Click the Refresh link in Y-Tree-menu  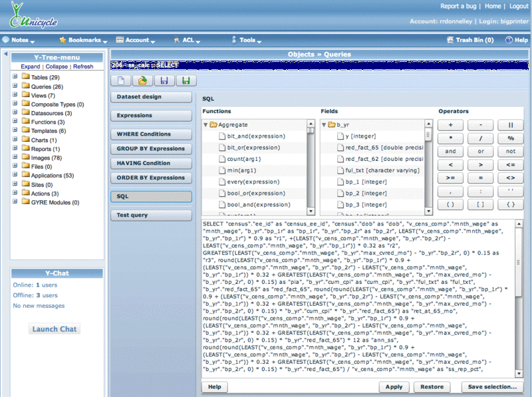tap(83, 66)
